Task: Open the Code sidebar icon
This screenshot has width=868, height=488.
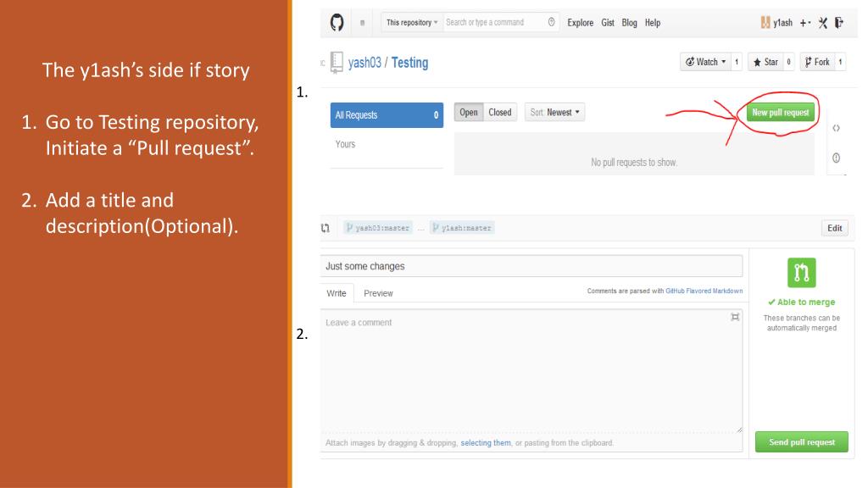Action: 836,128
